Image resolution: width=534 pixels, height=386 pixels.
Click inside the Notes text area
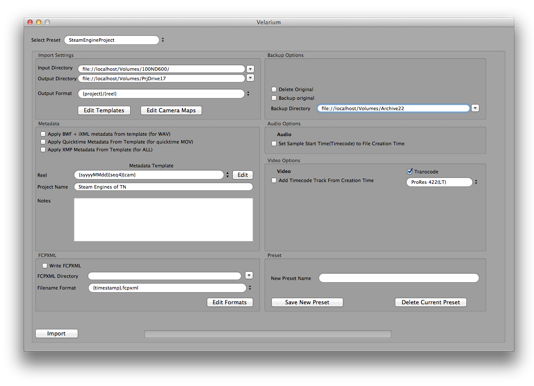click(x=163, y=219)
